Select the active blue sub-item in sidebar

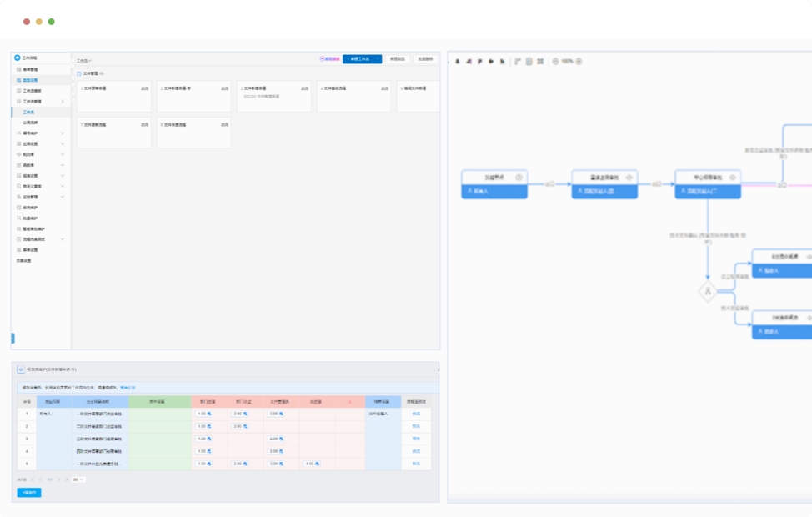coord(28,112)
